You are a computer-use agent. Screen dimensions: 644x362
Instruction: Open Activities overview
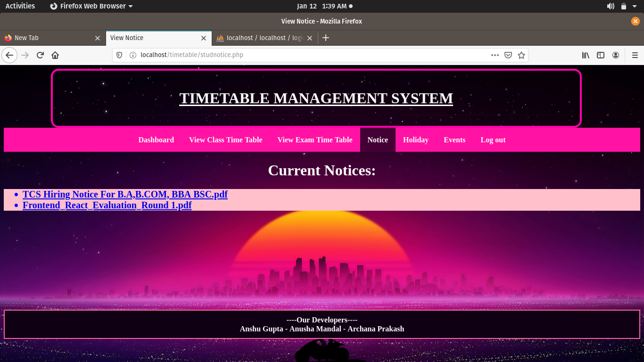coord(20,6)
